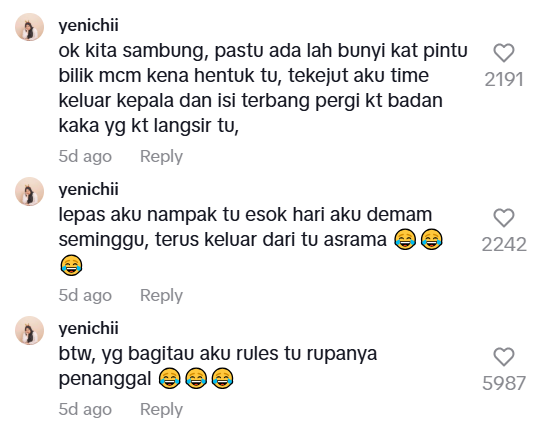Click the 2242 like count
The height and width of the screenshot is (427, 538).
coord(504,245)
